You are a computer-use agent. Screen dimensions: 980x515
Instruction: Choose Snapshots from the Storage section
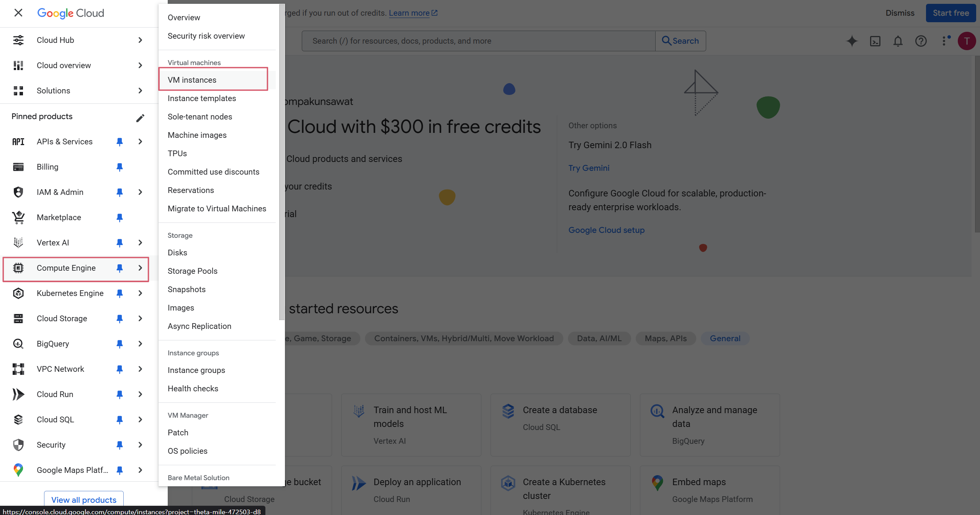coord(187,289)
